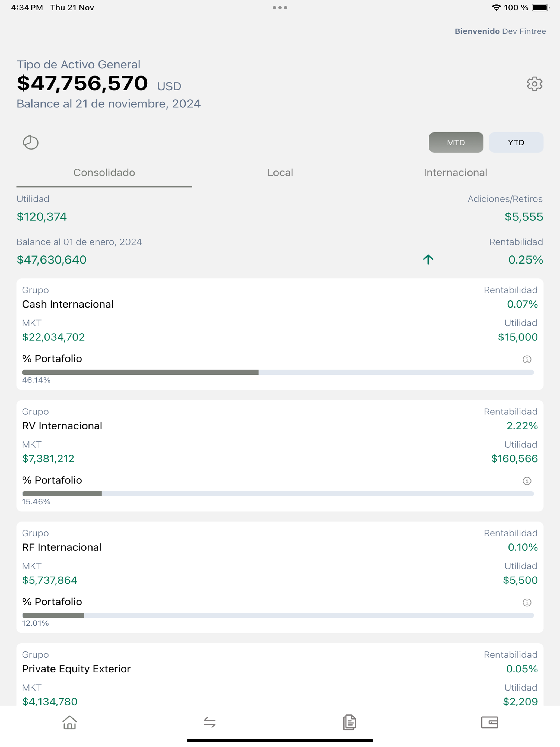The height and width of the screenshot is (747, 560).
Task: Tap Cash Internacional Utilidad $15,000
Action: [518, 337]
